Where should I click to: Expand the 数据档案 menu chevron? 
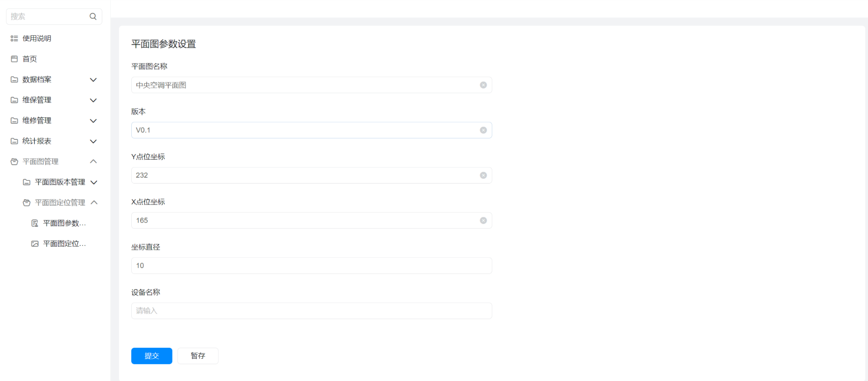point(93,80)
